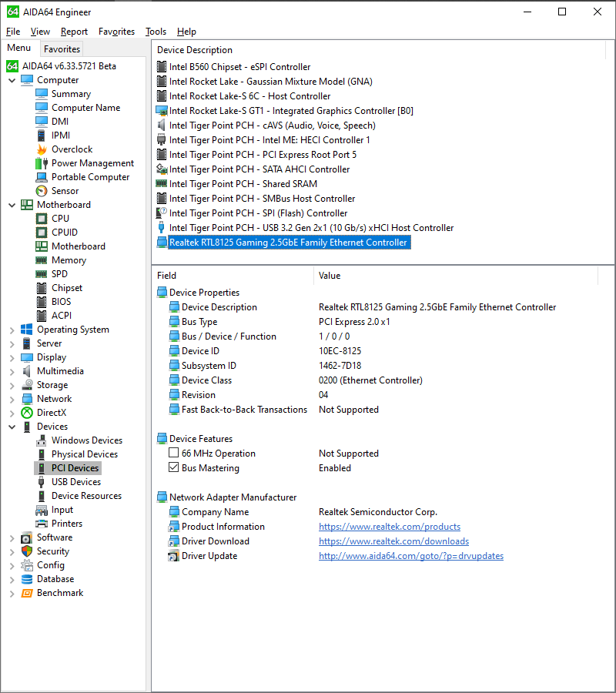This screenshot has width=616, height=693.
Task: Collapse the Computer tree node
Action: click(x=12, y=80)
